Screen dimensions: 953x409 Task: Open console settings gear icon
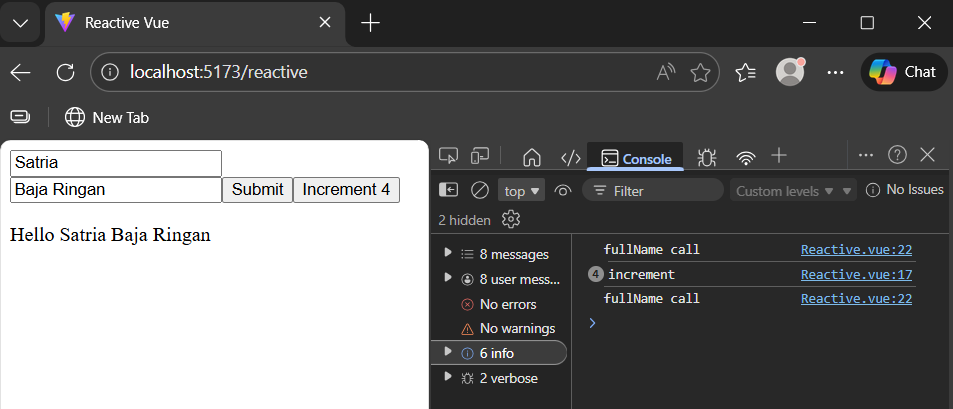coord(511,219)
